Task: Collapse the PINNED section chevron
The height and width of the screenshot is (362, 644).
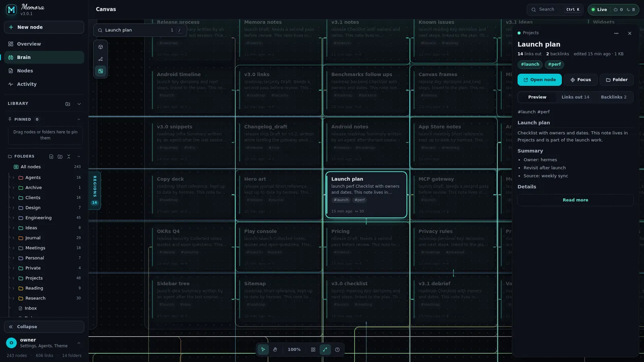Action: [79, 119]
